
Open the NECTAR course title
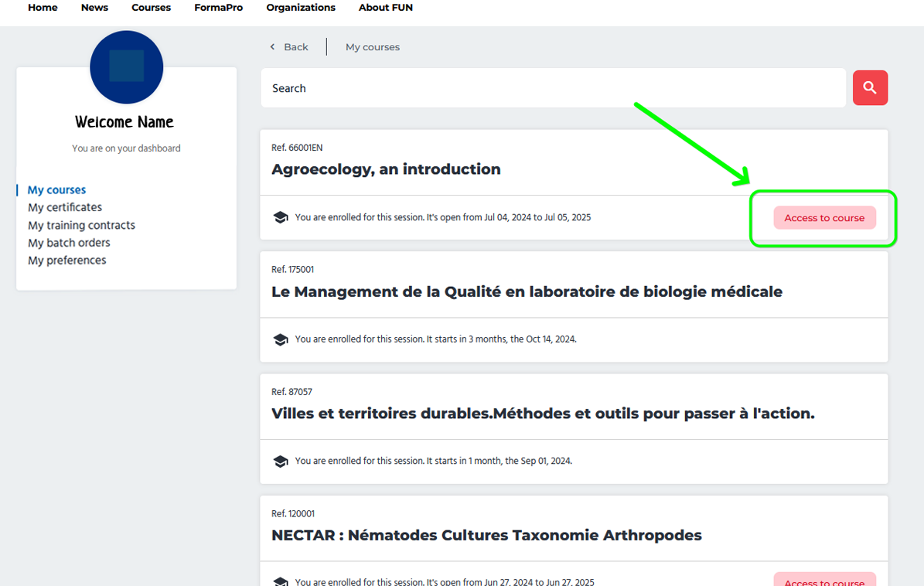486,535
